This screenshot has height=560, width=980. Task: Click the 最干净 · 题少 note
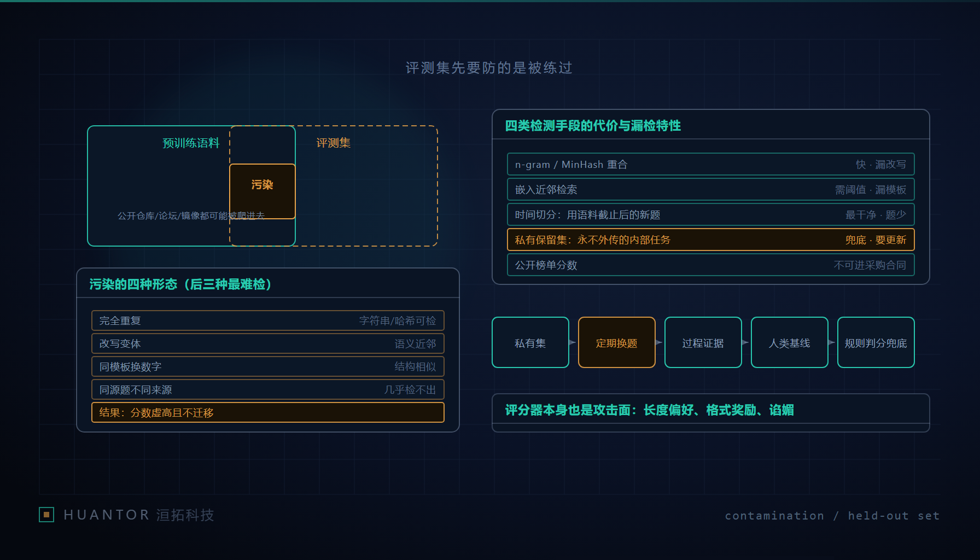[x=876, y=214]
